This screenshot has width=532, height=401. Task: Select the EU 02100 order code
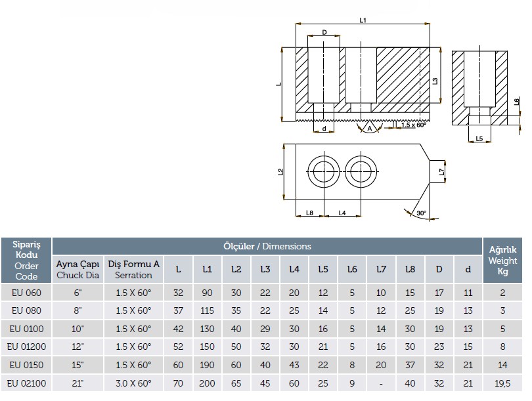point(26,383)
